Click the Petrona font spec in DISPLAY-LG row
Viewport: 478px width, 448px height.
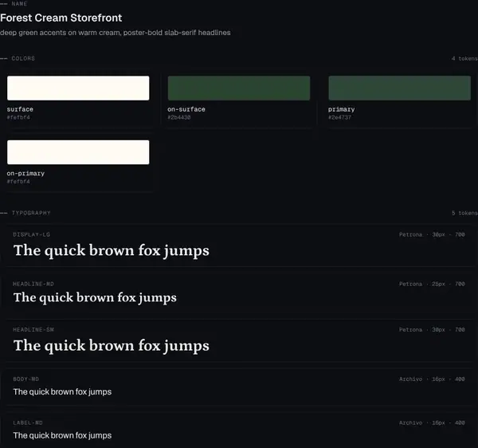point(432,234)
